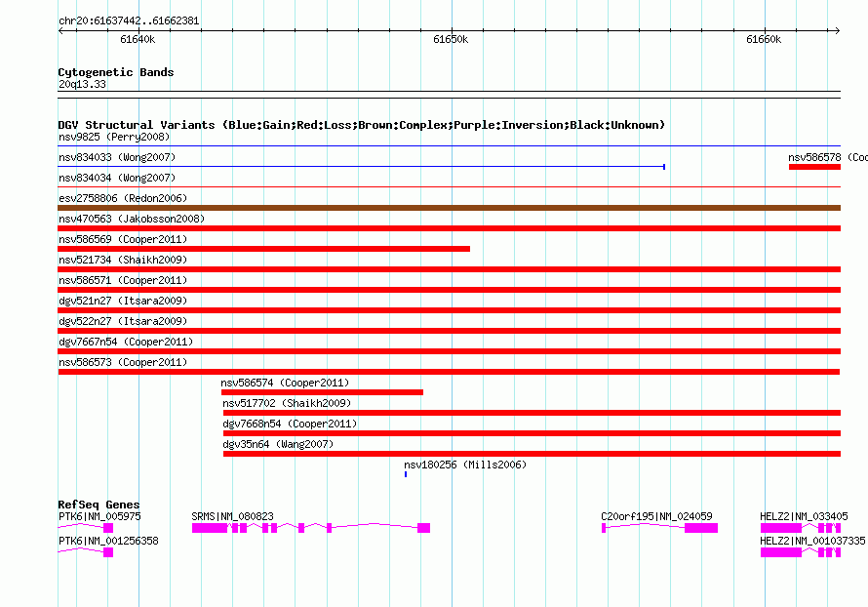Screen dimensions: 868x607
Task: Open the RefSeq Genes track title
Action: pyautogui.click(x=99, y=504)
